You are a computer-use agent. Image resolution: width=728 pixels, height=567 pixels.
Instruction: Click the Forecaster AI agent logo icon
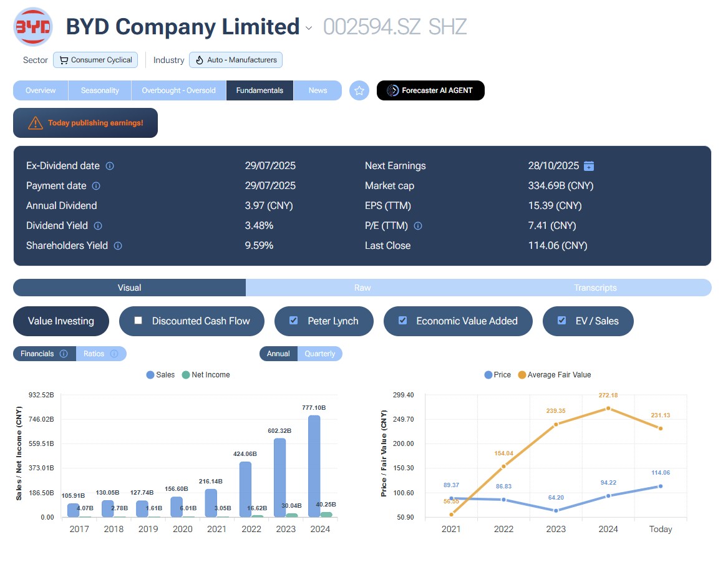[x=392, y=90]
